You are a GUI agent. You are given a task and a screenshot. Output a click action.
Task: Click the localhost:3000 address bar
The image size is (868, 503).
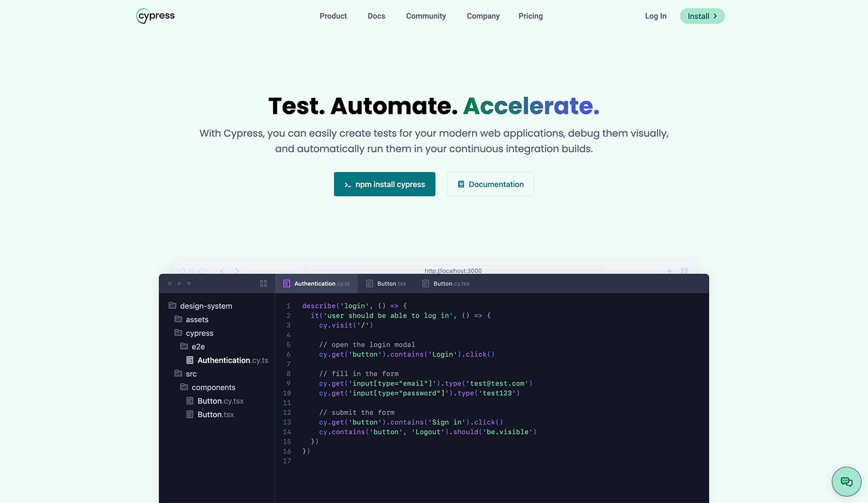[453, 270]
